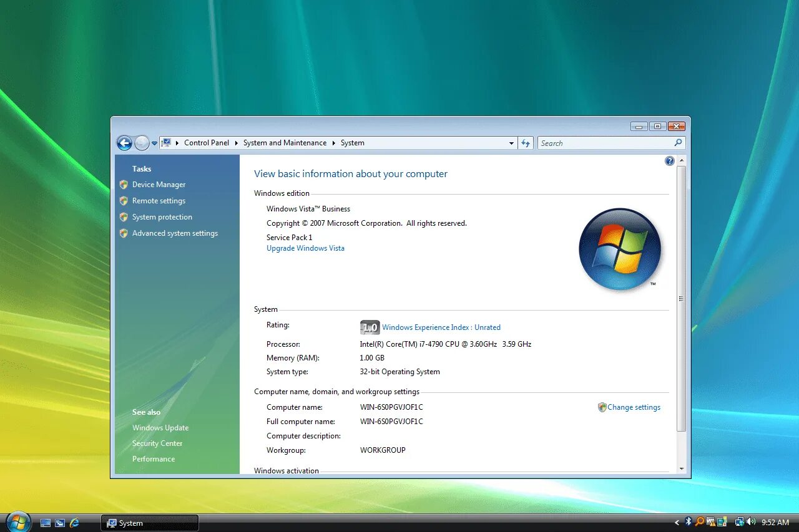The image size is (799, 532).
Task: Click Service Pack 1 text
Action: pos(290,238)
